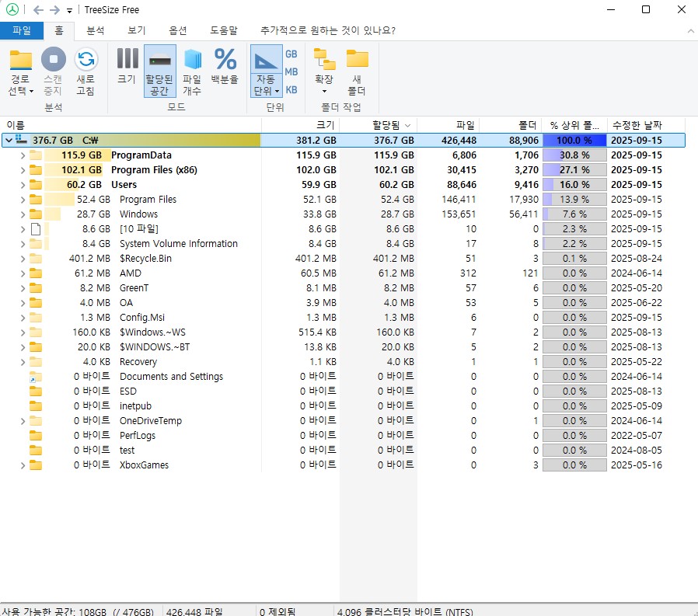Stop the scan with 스캔 중지

tap(54, 71)
